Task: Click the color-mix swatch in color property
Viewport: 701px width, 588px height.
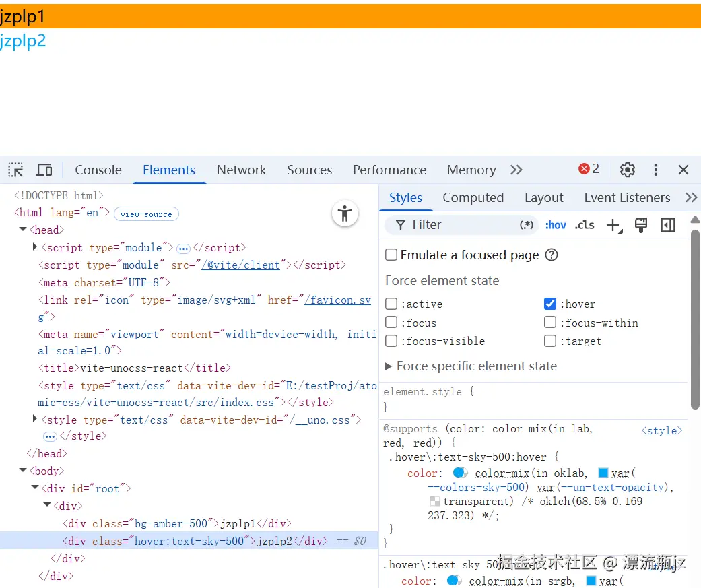Action: pos(460,473)
